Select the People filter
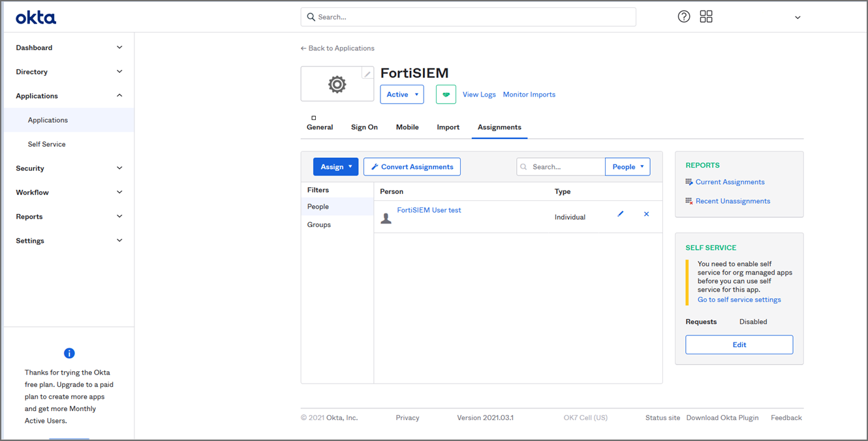Image resolution: width=868 pixels, height=441 pixels. 337,206
